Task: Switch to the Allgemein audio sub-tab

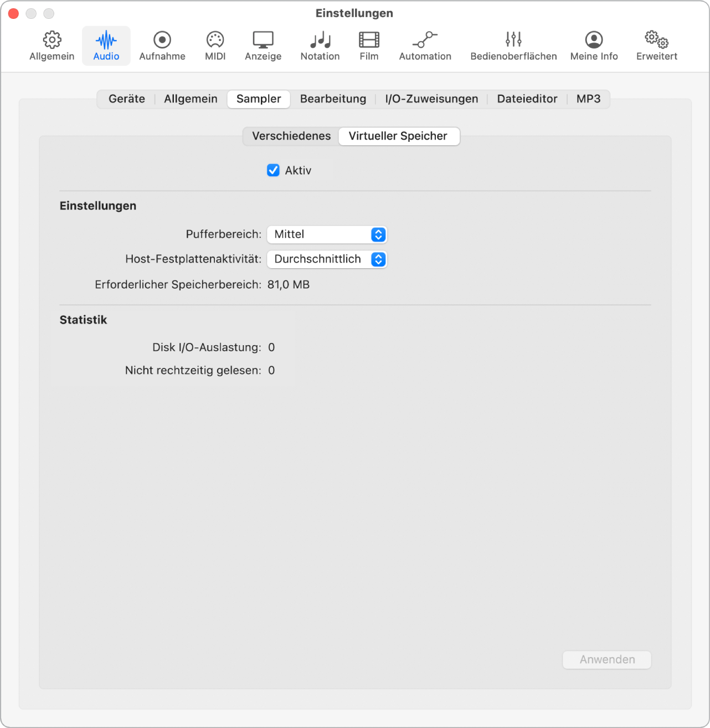Action: 191,99
